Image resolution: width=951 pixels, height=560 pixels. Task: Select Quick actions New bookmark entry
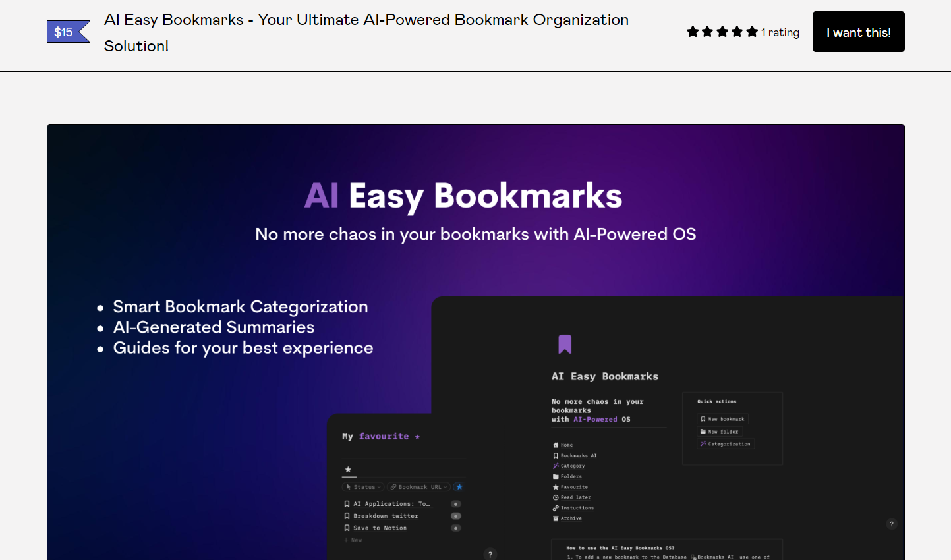click(722, 418)
